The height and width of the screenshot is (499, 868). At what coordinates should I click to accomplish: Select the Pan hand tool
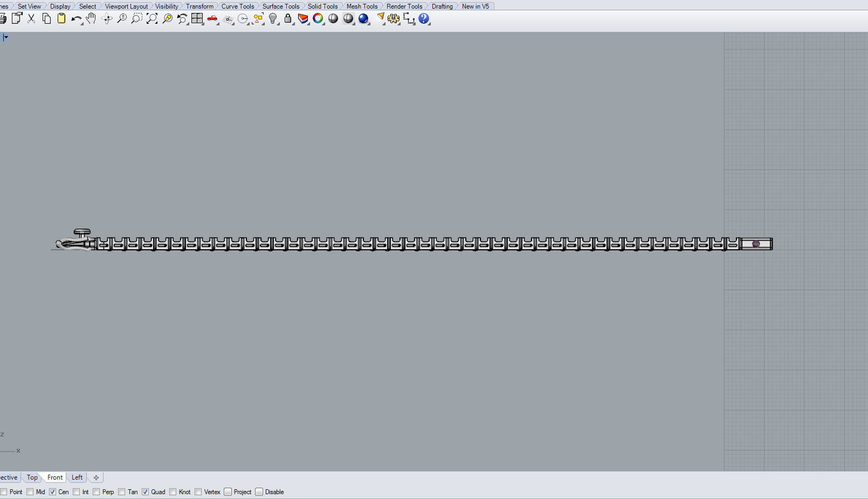click(x=91, y=18)
